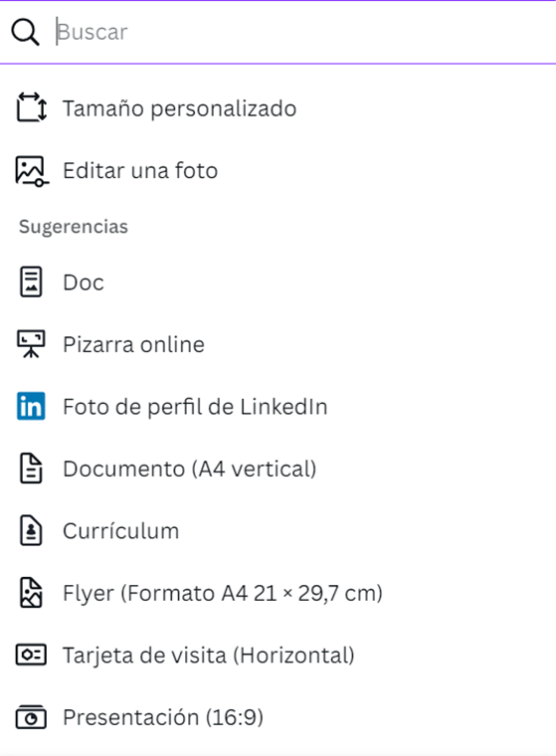The image size is (556, 756).
Task: Click the custom size resize icon
Action: 32,107
